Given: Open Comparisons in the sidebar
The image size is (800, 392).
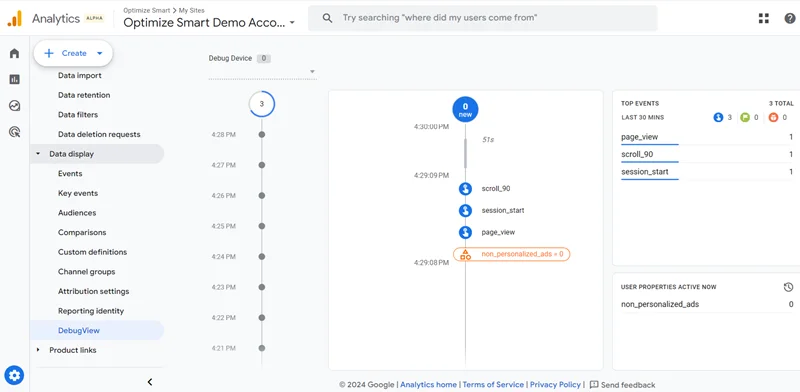Looking at the screenshot, I should (82, 232).
